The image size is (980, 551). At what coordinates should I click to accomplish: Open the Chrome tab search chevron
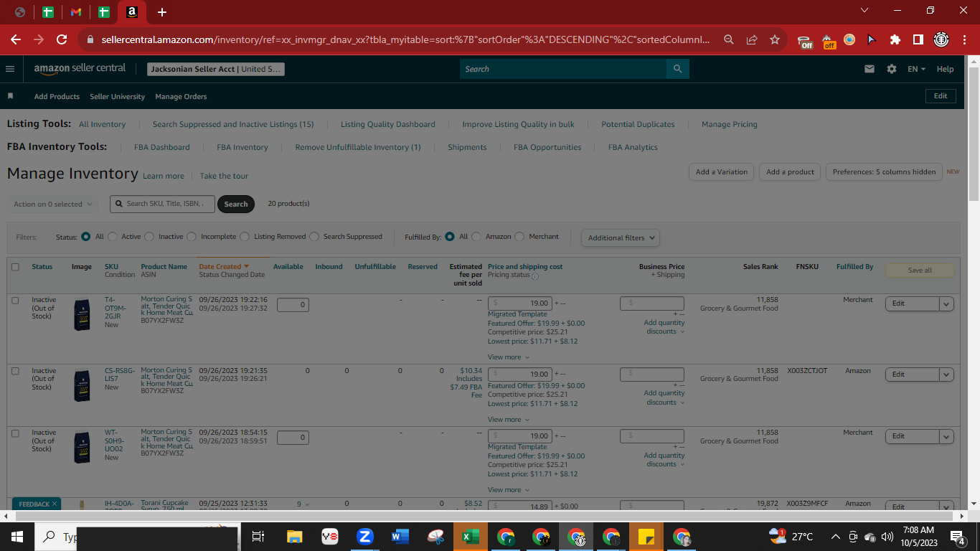[x=864, y=11]
